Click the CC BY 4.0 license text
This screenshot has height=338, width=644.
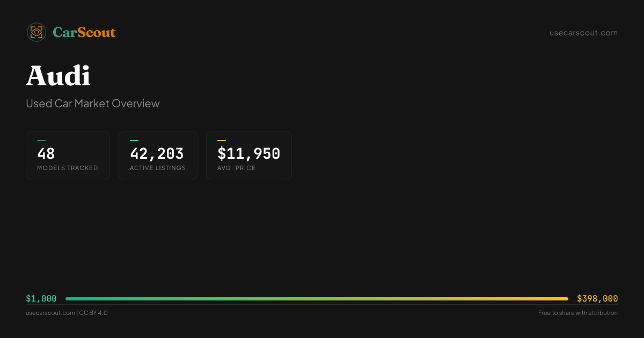(x=93, y=313)
